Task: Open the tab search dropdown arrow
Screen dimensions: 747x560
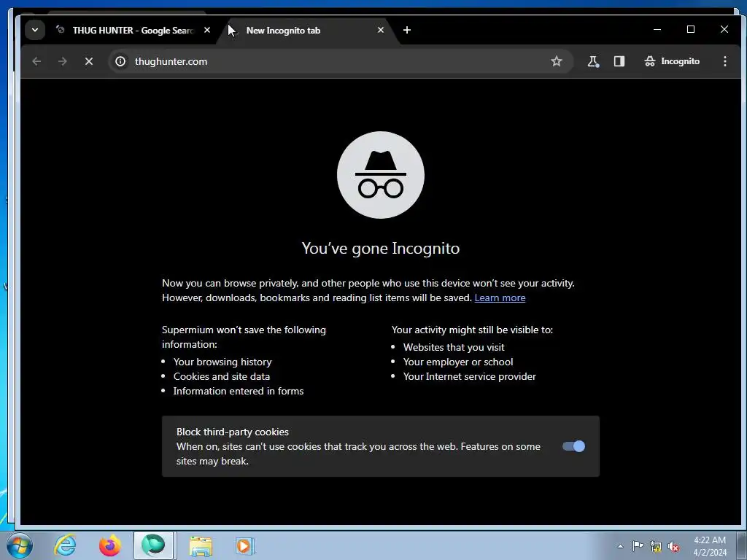Action: 35,30
